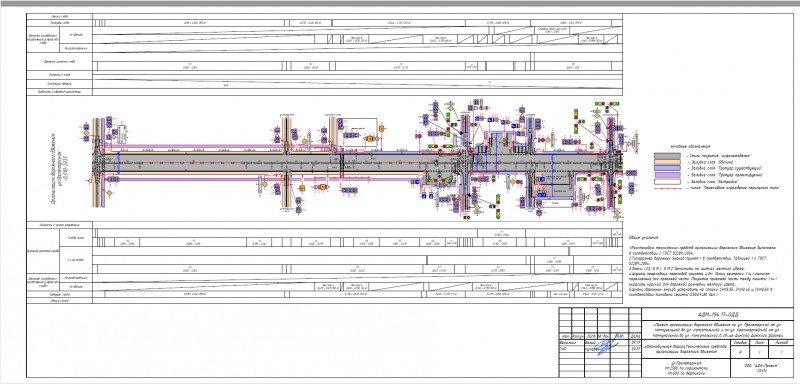The height and width of the screenshot is (384, 800).
Task: Select the 'Стадия' cell in title block
Action: coord(740,342)
